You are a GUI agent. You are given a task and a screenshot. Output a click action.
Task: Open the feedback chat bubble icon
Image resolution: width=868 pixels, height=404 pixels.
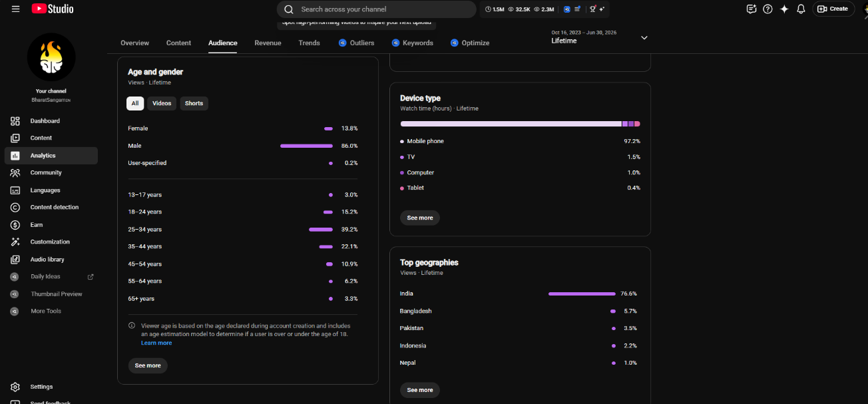752,9
